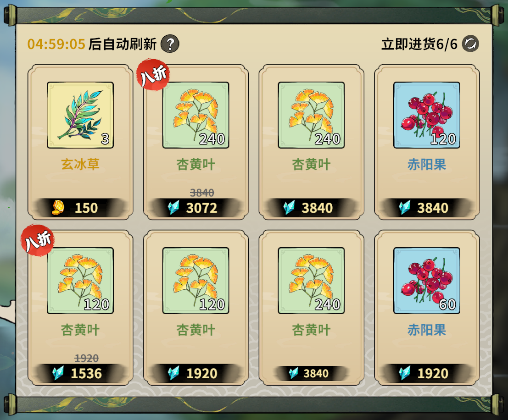The width and height of the screenshot is (508, 420).
Task: Buy top-row 赤阳果 for 3840 crystals
Action: 427,208
